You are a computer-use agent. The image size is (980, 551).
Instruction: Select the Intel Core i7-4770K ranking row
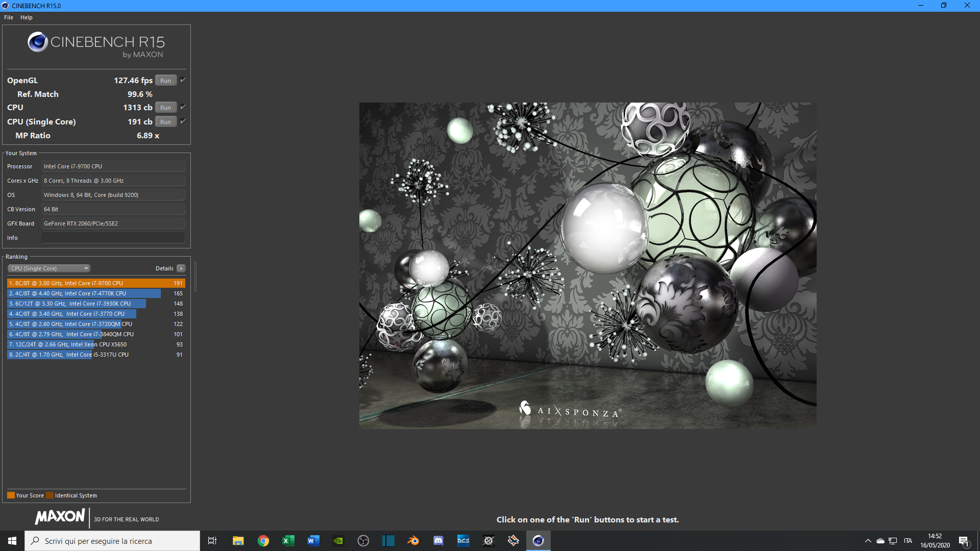(96, 293)
